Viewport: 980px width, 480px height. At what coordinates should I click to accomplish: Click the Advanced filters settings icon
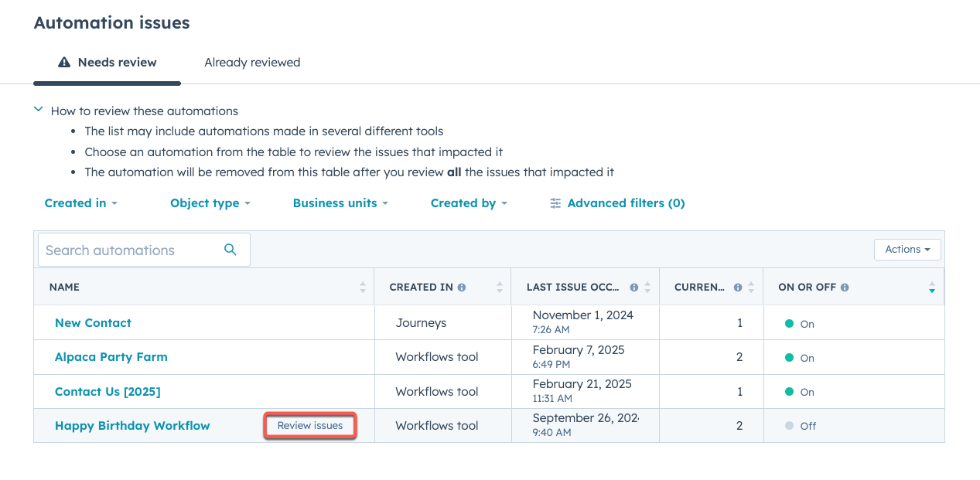[555, 203]
